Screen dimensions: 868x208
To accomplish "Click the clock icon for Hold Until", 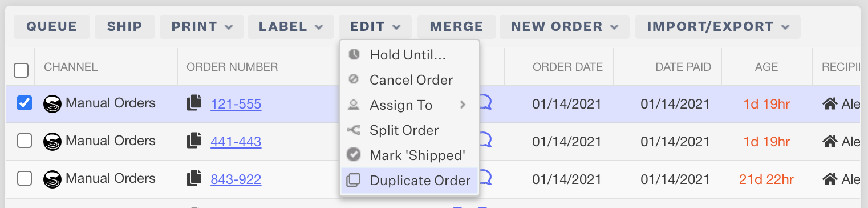I will [x=354, y=55].
